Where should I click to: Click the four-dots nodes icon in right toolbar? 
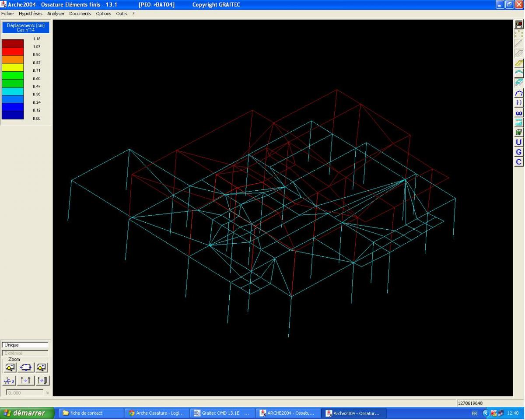[x=519, y=34]
